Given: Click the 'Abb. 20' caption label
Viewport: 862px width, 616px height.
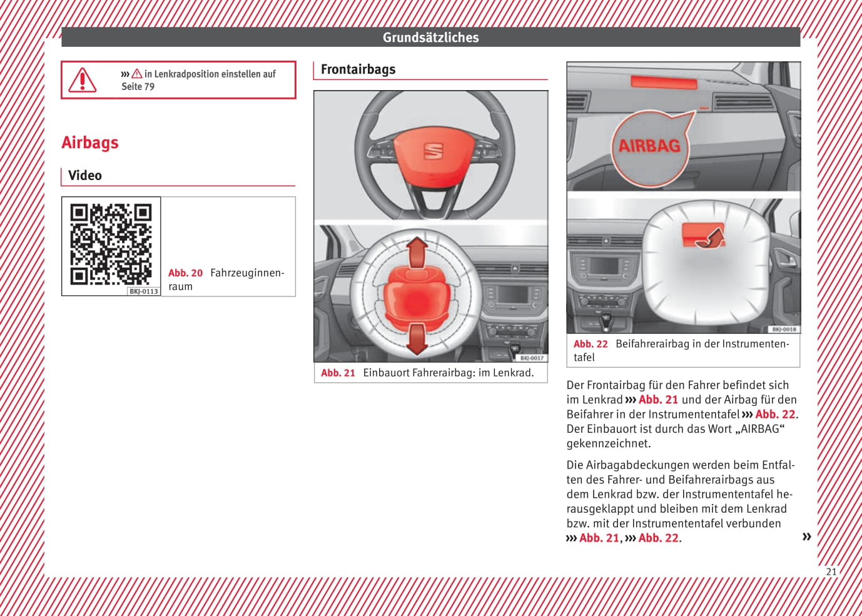Looking at the screenshot, I should pos(185,273).
